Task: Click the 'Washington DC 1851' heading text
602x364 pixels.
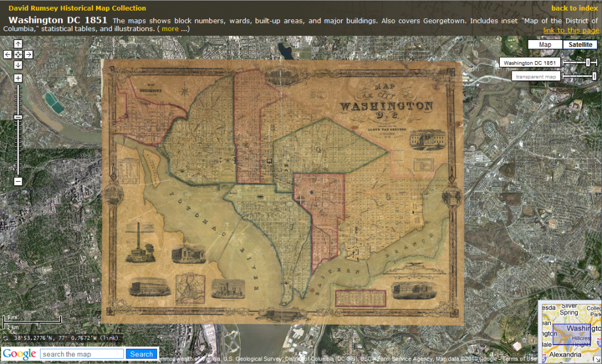Action: 58,21
